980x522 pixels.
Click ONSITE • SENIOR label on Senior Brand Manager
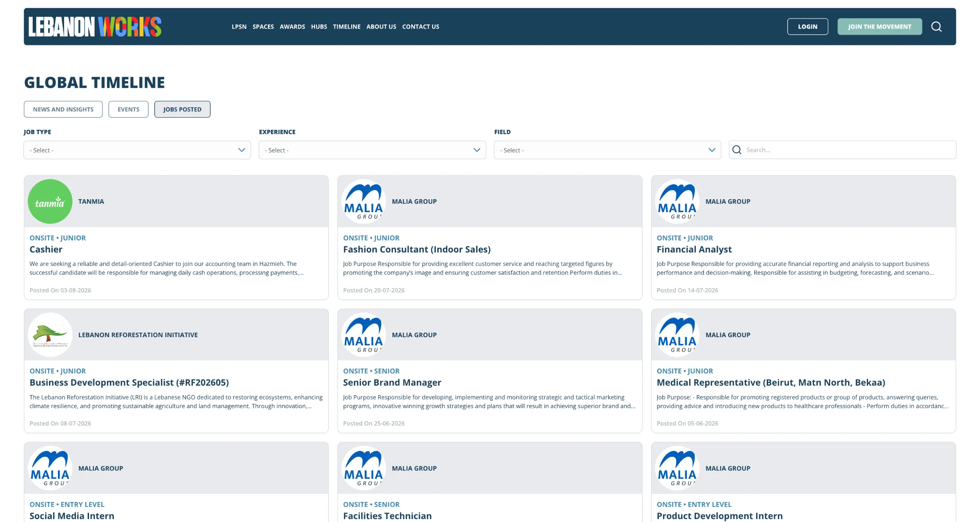[371, 371]
